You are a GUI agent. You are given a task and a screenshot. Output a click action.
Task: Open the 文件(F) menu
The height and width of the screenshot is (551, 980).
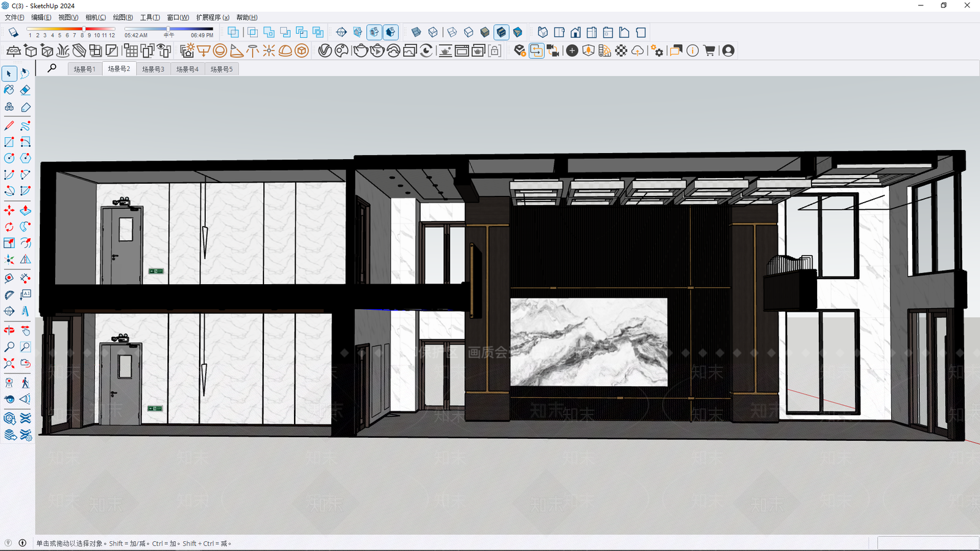[x=15, y=17]
